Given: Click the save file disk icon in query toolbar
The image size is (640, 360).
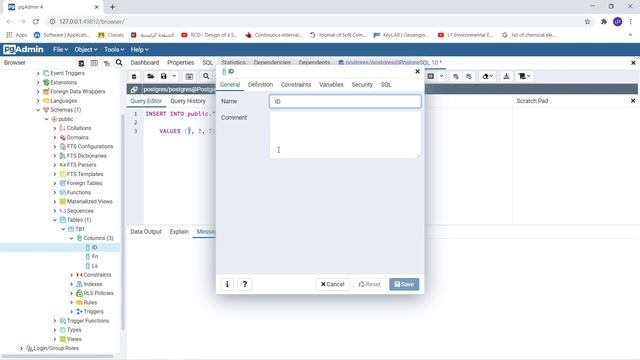Looking at the screenshot, I should [x=163, y=76].
